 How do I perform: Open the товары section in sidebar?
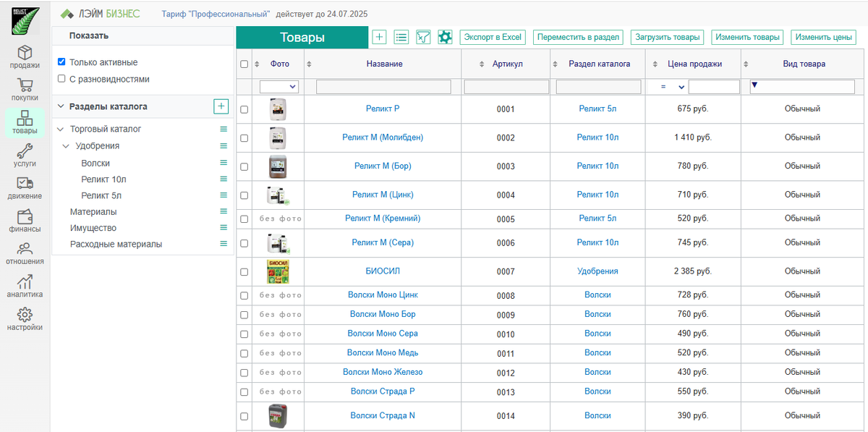point(25,123)
